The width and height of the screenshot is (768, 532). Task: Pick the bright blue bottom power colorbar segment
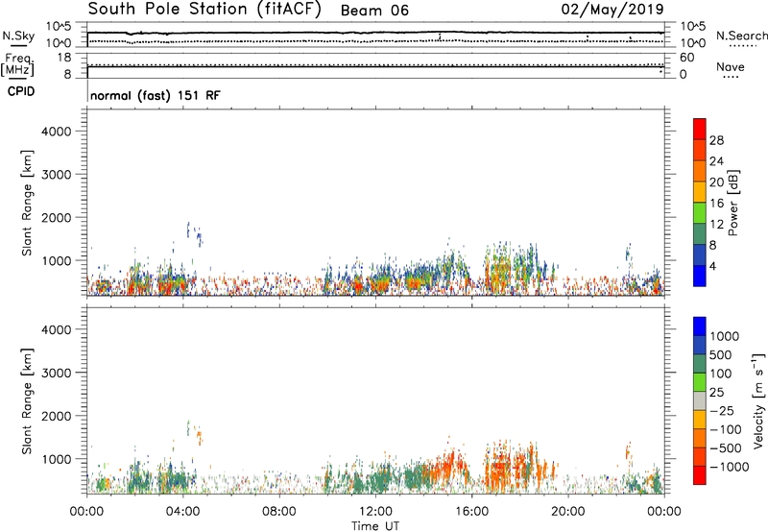click(700, 276)
